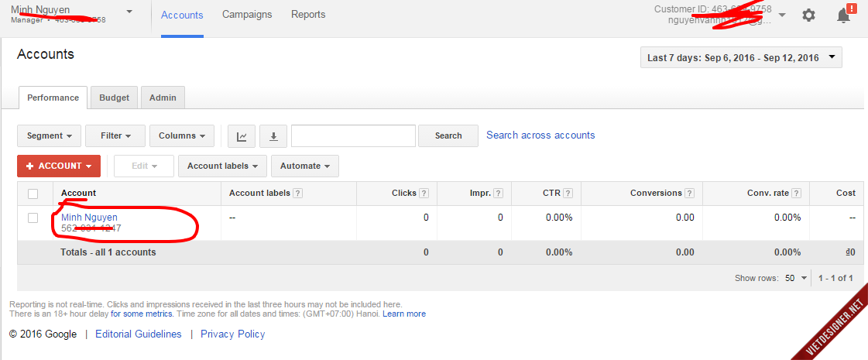Sort by the Cost column header
868x360 pixels.
pyautogui.click(x=846, y=194)
